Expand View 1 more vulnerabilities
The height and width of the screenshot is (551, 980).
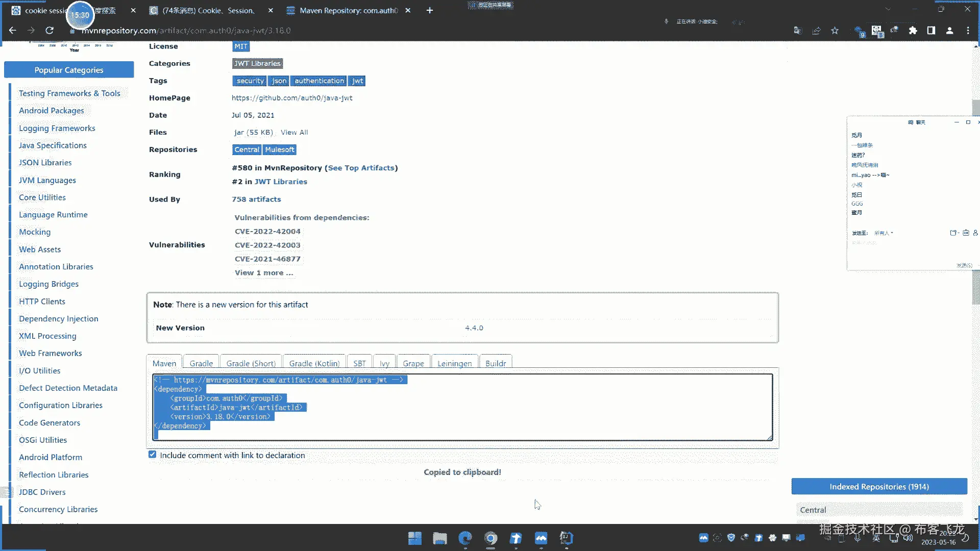coord(263,273)
